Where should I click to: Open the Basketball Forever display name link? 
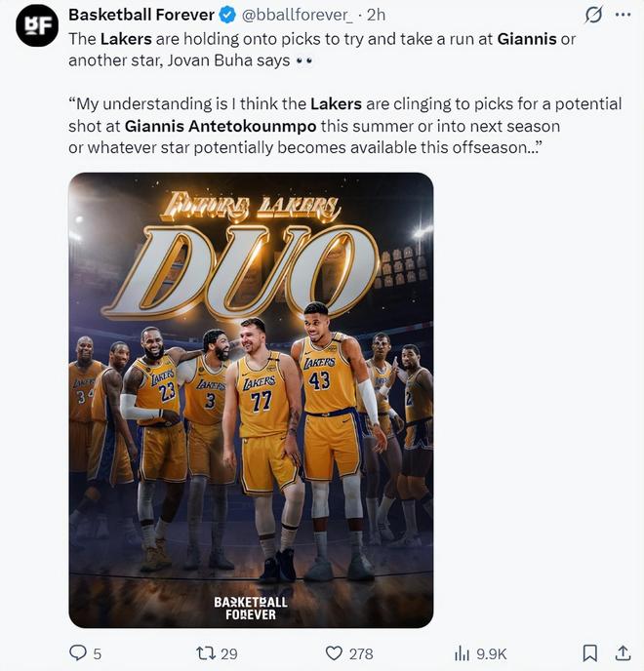[141, 16]
